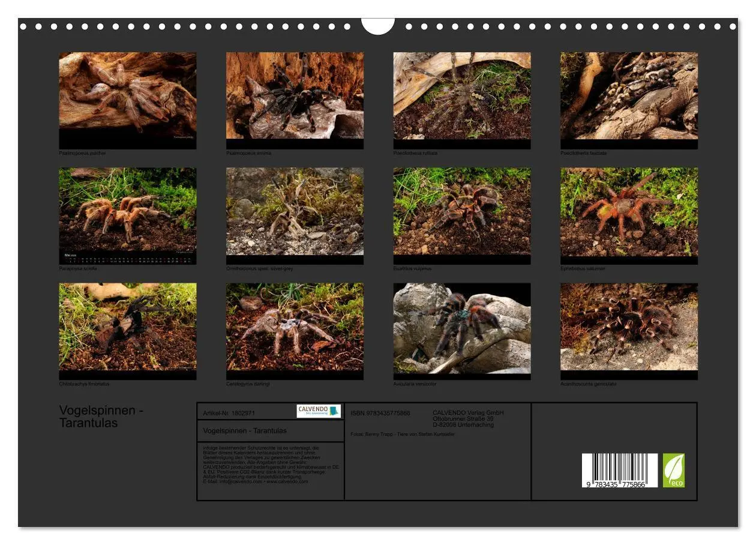View the Acanthoscurria geniculata striped-leg spider photo
The height and width of the screenshot is (545, 756).
click(x=629, y=331)
